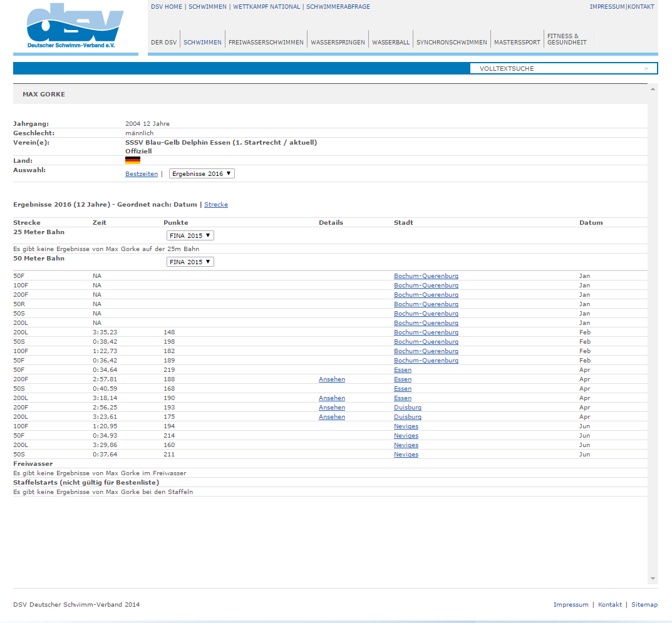The width and height of the screenshot is (672, 623).
Task: Open the FREIWASSERSCHWIMMEN menu
Action: (x=266, y=43)
